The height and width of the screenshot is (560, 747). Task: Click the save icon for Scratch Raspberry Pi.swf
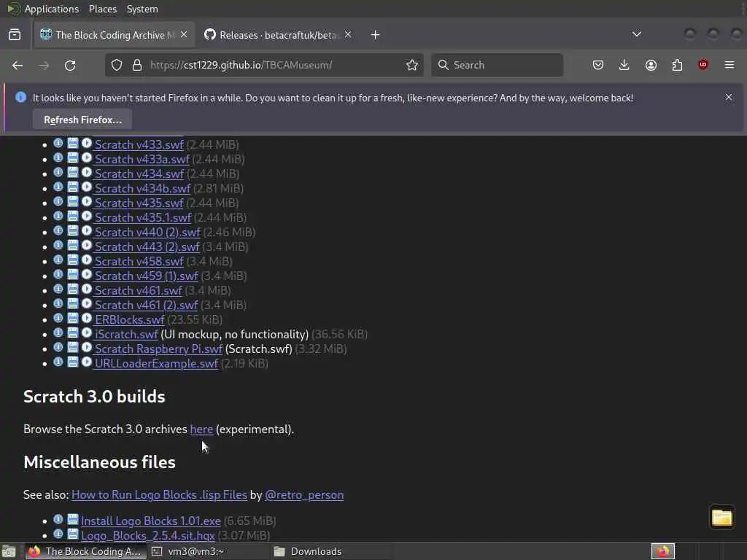pos(72,348)
